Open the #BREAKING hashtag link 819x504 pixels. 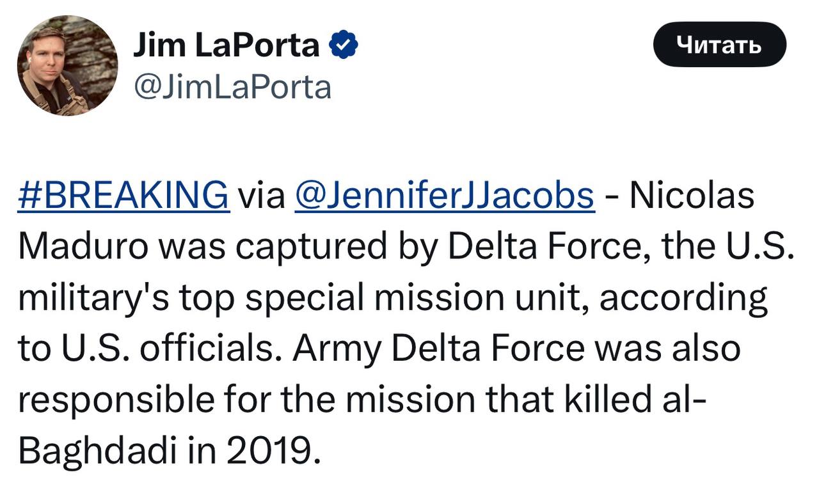click(x=123, y=196)
